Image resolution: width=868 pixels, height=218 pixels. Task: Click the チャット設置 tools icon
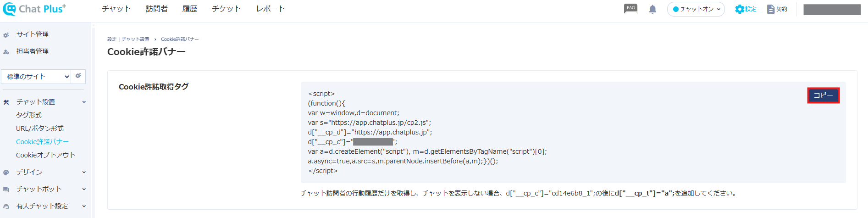(x=6, y=102)
